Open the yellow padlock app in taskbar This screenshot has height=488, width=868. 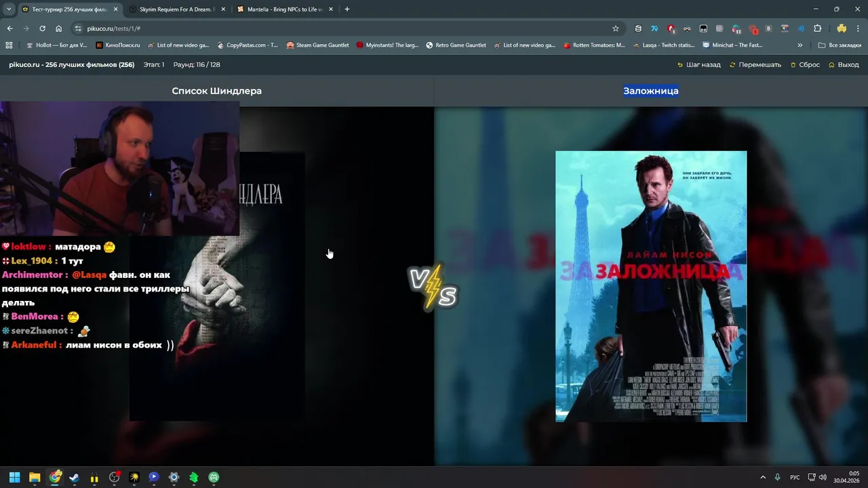coord(94,477)
